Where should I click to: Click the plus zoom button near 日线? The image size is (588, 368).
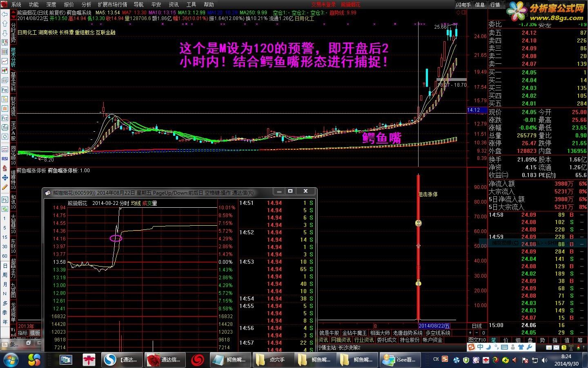470,333
